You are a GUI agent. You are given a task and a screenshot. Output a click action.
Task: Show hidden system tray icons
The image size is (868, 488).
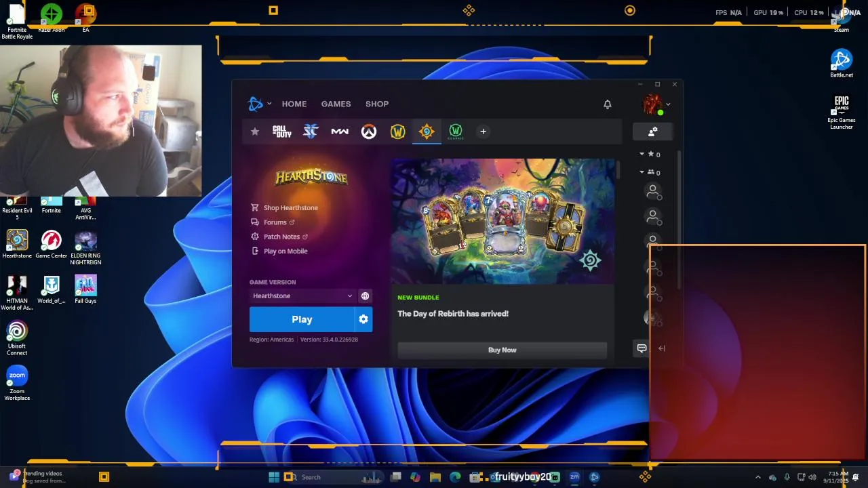click(x=758, y=477)
